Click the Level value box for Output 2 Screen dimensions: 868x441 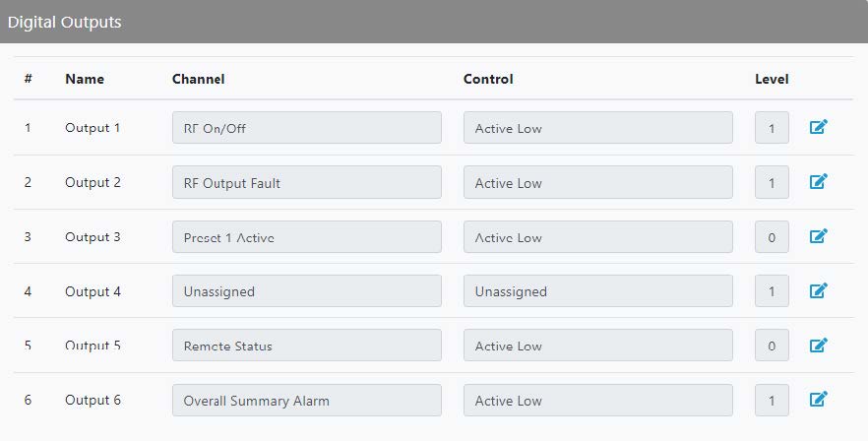tap(772, 182)
